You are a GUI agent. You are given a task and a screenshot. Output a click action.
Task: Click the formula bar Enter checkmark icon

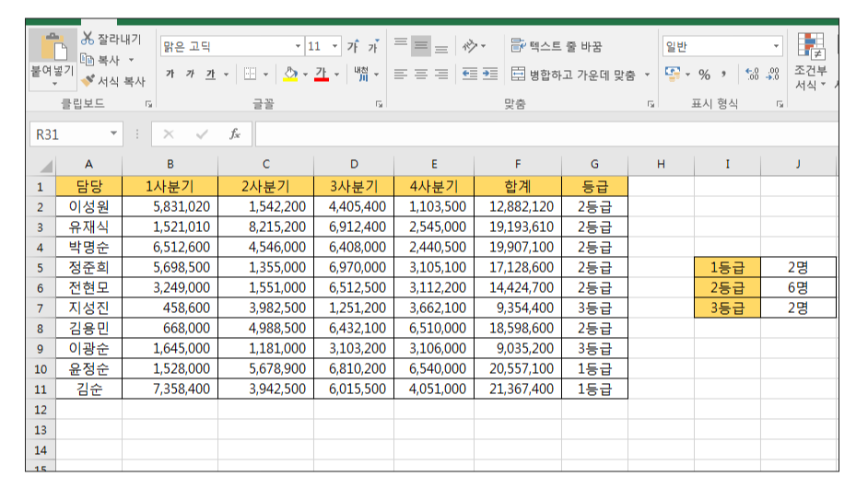coord(202,134)
